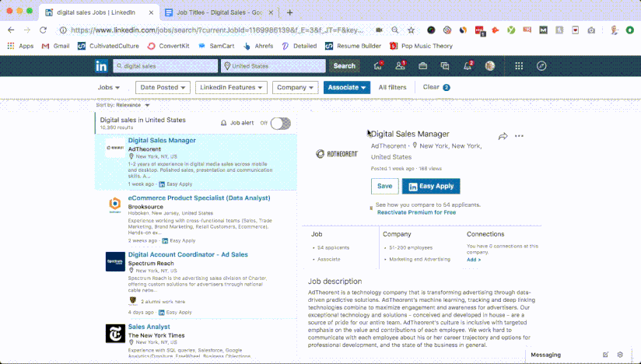
Task: Click the Search button
Action: click(344, 66)
